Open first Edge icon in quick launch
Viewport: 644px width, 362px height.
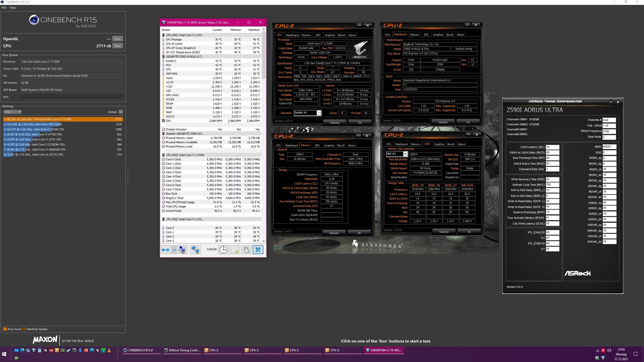pos(22,350)
